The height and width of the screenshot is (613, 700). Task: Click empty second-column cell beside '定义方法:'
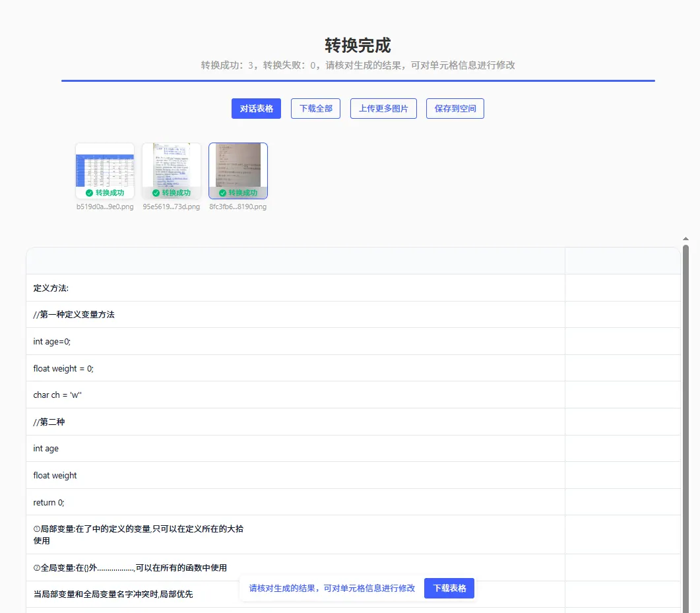coord(623,288)
